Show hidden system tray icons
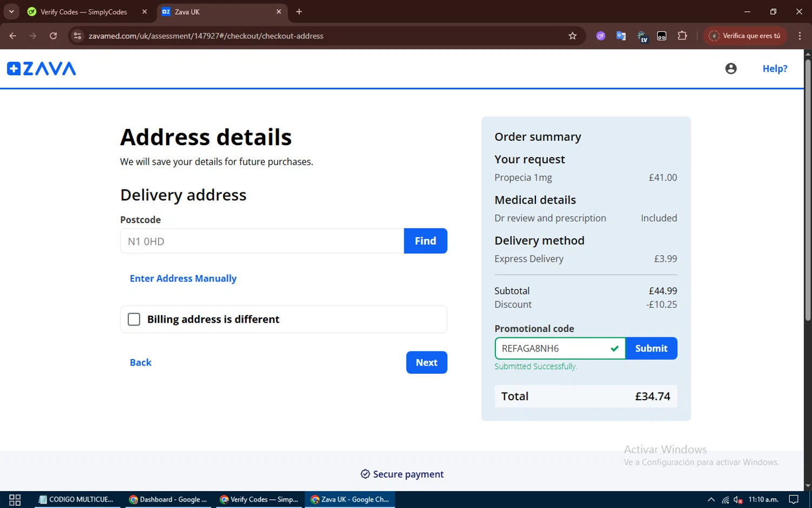This screenshot has height=508, width=812. coord(711,499)
